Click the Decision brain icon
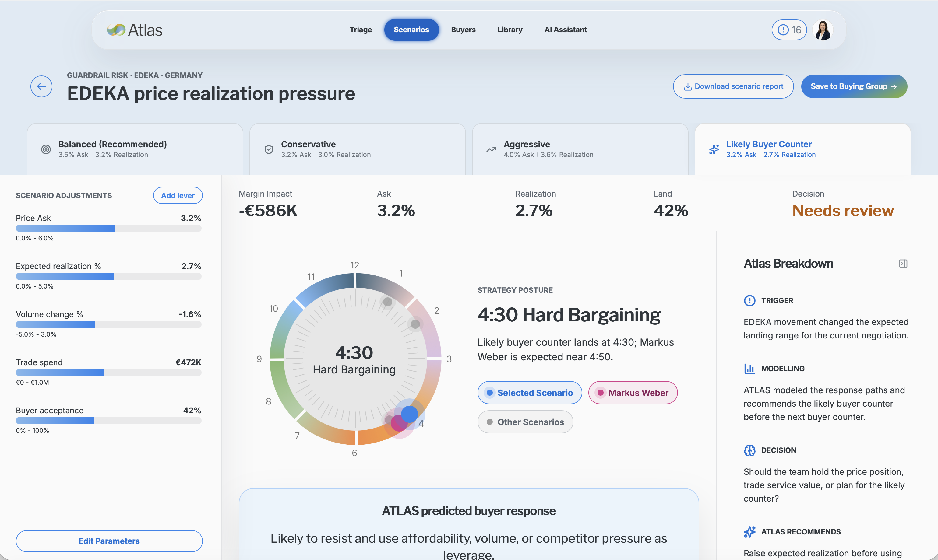Viewport: 938px width, 560px height. tap(749, 450)
